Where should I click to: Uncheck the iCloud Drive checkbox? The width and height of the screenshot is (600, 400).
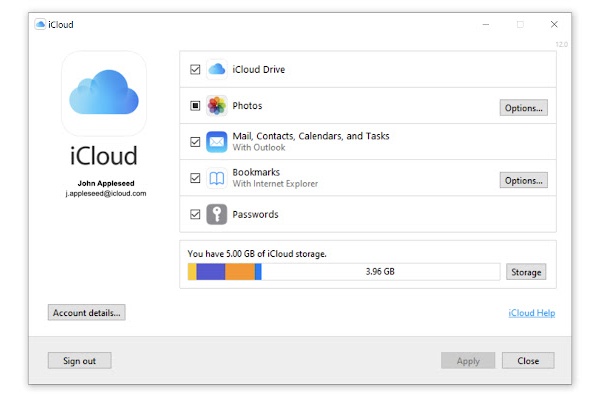195,69
